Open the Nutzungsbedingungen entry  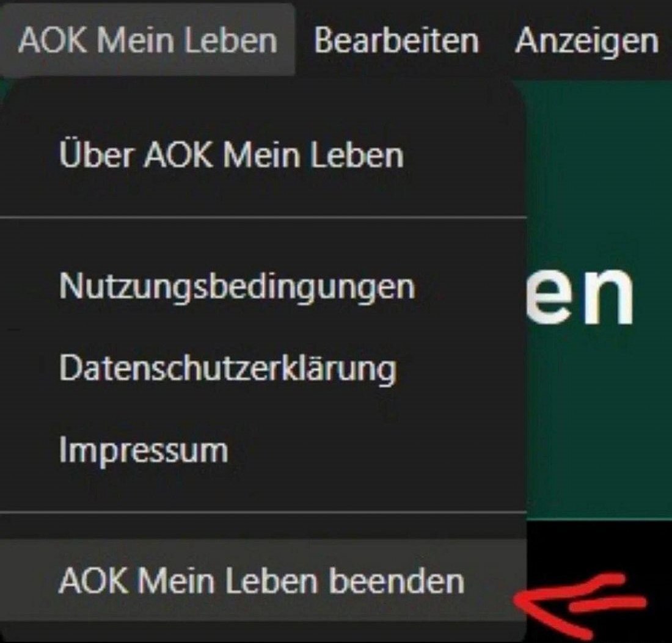(237, 286)
